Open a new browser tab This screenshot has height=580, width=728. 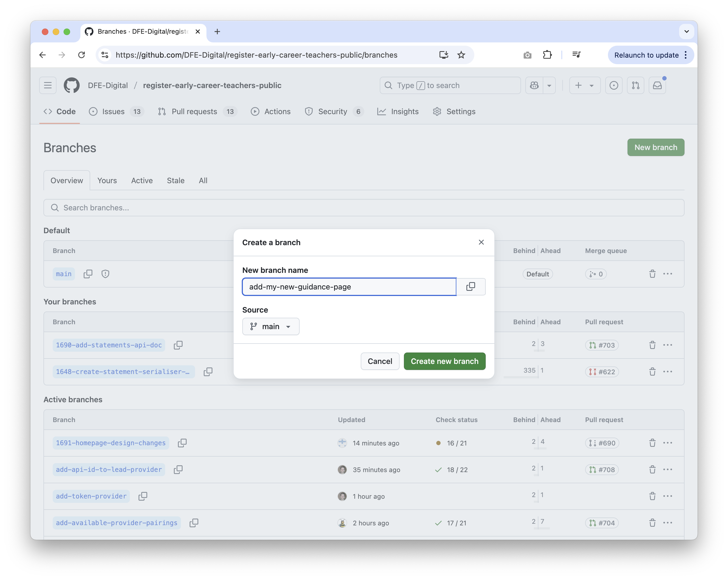(217, 32)
